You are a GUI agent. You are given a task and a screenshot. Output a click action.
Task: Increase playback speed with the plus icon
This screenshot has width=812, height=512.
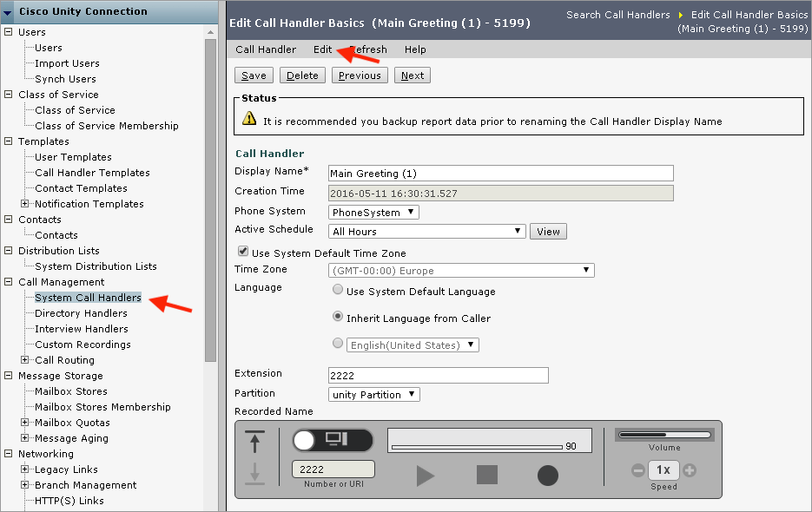click(690, 470)
